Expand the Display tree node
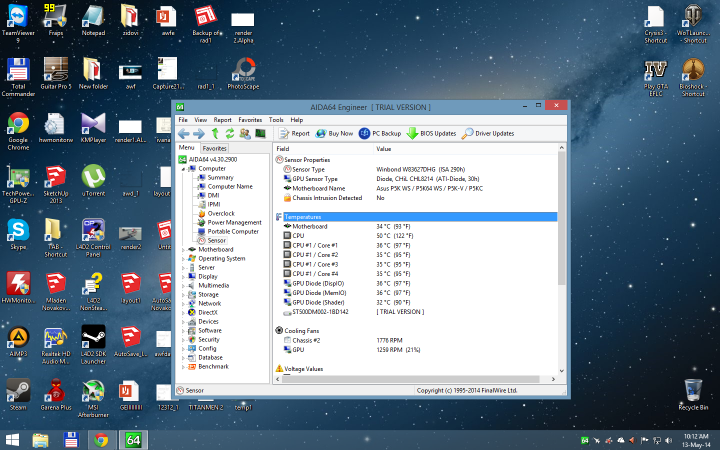The height and width of the screenshot is (450, 720). tap(183, 277)
